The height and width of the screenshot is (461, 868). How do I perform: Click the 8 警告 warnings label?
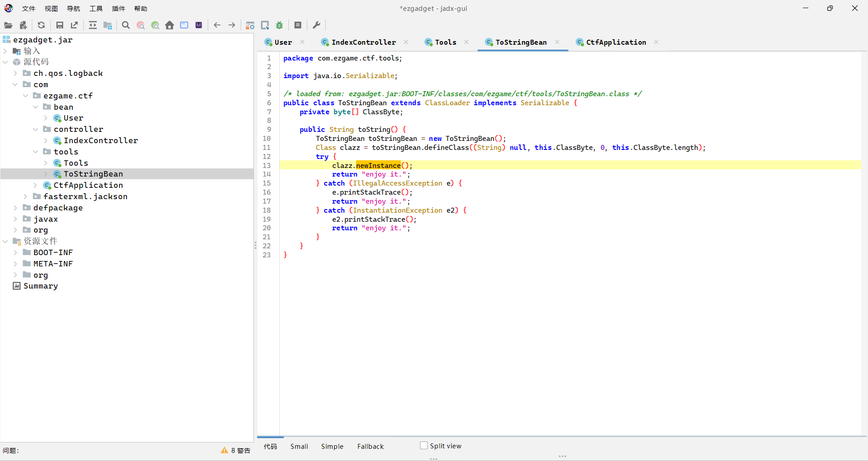tap(240, 450)
